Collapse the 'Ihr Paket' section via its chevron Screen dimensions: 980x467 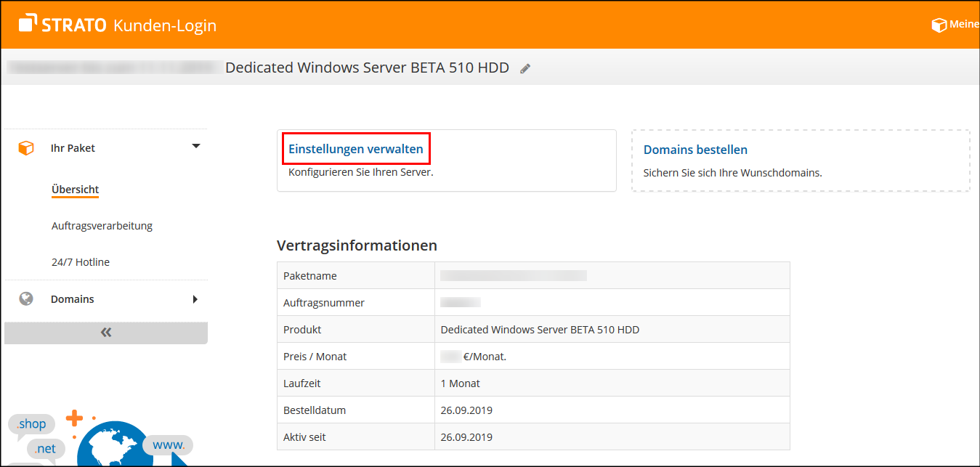[195, 145]
